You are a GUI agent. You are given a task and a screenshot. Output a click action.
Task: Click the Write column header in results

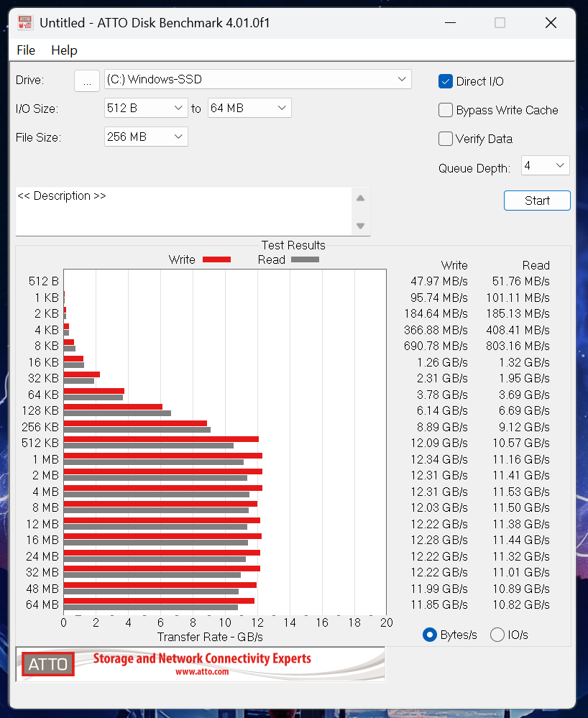[x=454, y=266]
